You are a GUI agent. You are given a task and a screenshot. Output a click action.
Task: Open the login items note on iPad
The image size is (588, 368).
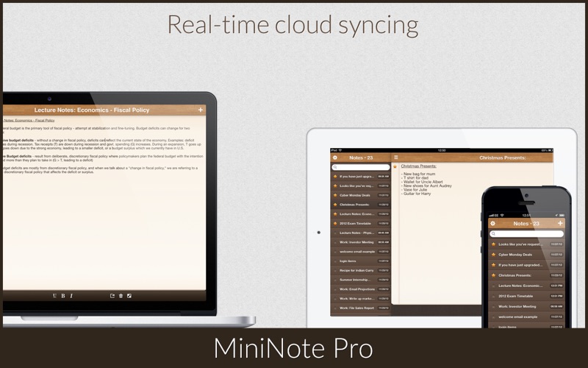(x=361, y=261)
